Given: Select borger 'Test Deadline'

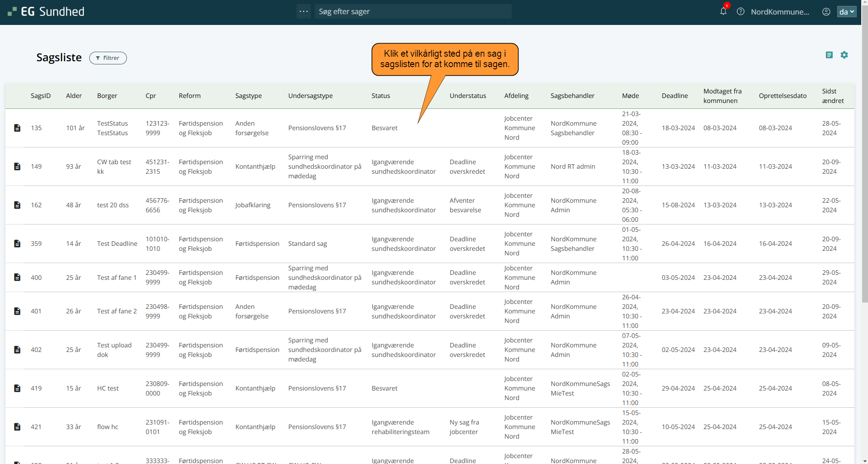Looking at the screenshot, I should (x=117, y=244).
